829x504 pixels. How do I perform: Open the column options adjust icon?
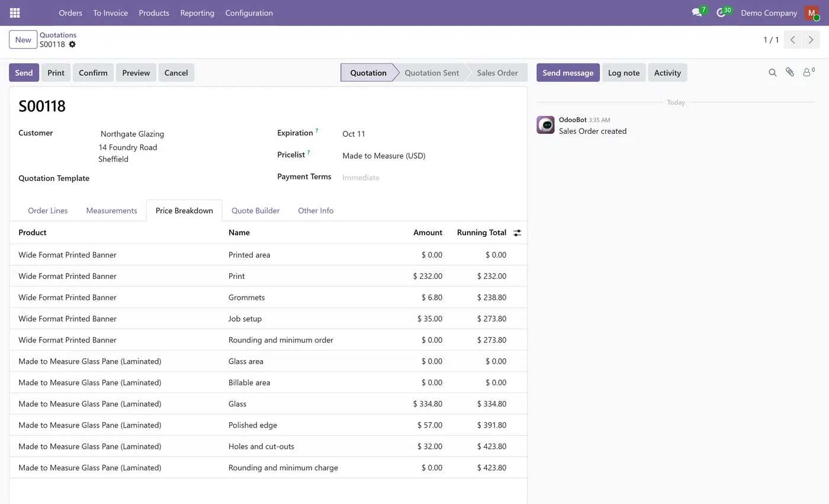click(x=517, y=233)
